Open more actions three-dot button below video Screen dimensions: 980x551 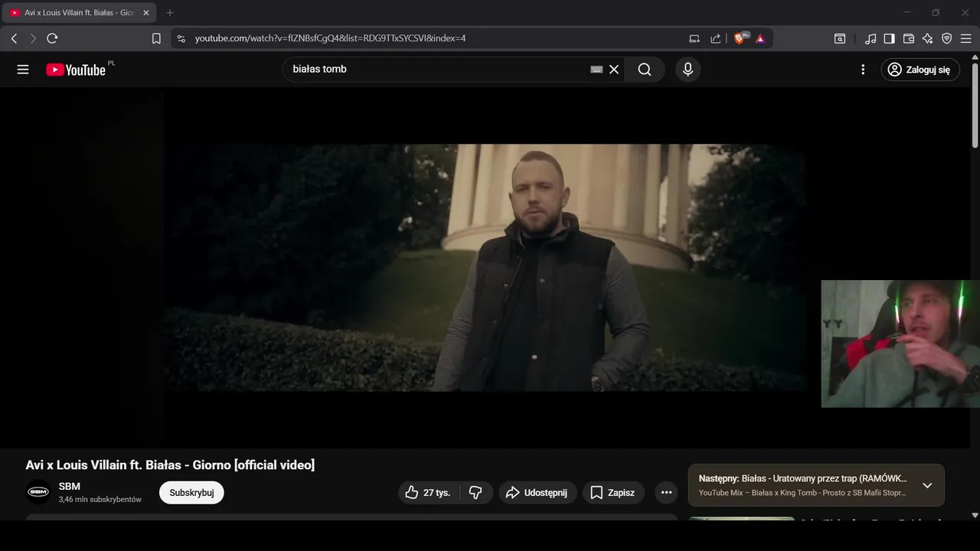click(666, 493)
